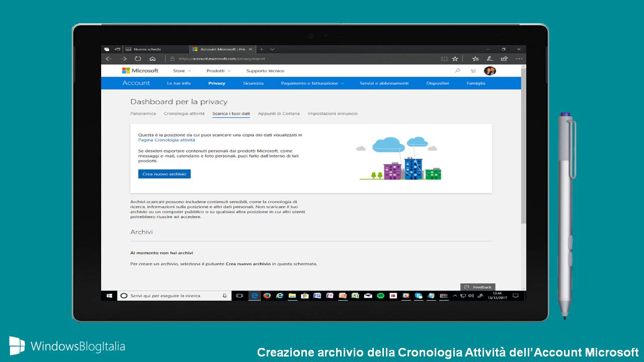Screen dimensions: 644x362
Task: Click the Cortana search box
Action: [174, 296]
